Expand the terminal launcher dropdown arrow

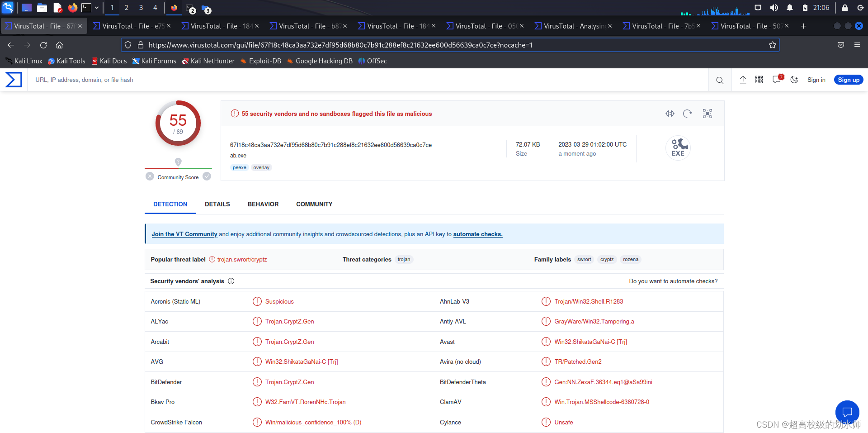[x=97, y=8]
